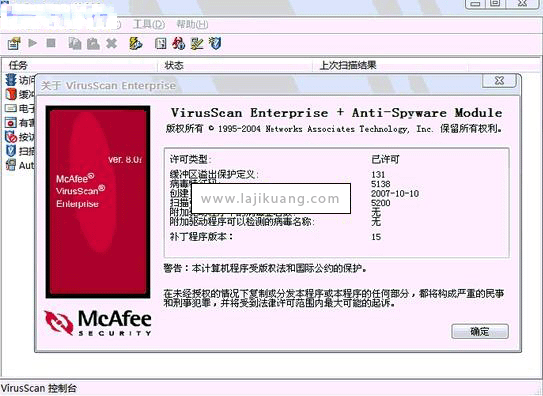543x396 pixels.
Task: Paste the task using the paste toolbar icon
Action: [93, 44]
